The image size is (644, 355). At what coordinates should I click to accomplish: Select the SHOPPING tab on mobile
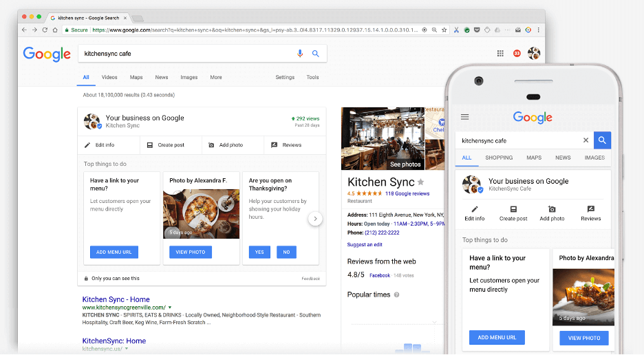pyautogui.click(x=499, y=158)
